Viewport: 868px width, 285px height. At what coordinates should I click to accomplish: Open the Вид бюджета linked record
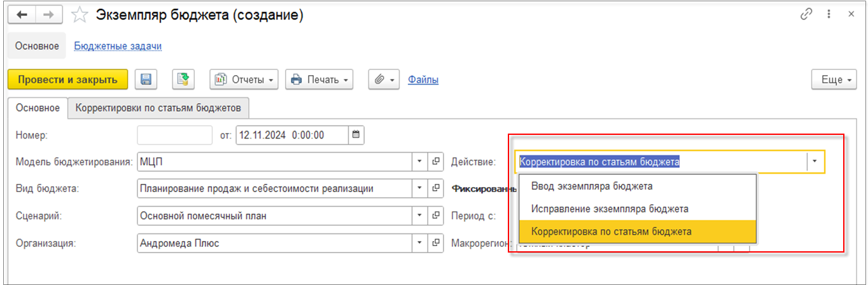(436, 188)
